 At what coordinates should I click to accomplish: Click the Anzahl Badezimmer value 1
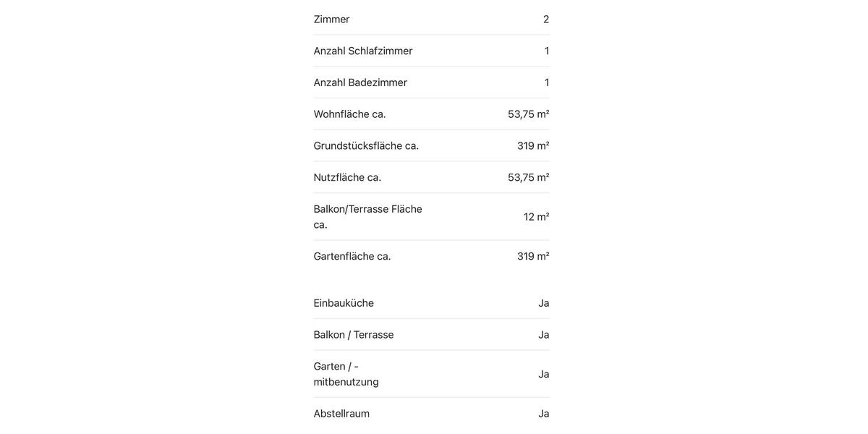pos(547,82)
